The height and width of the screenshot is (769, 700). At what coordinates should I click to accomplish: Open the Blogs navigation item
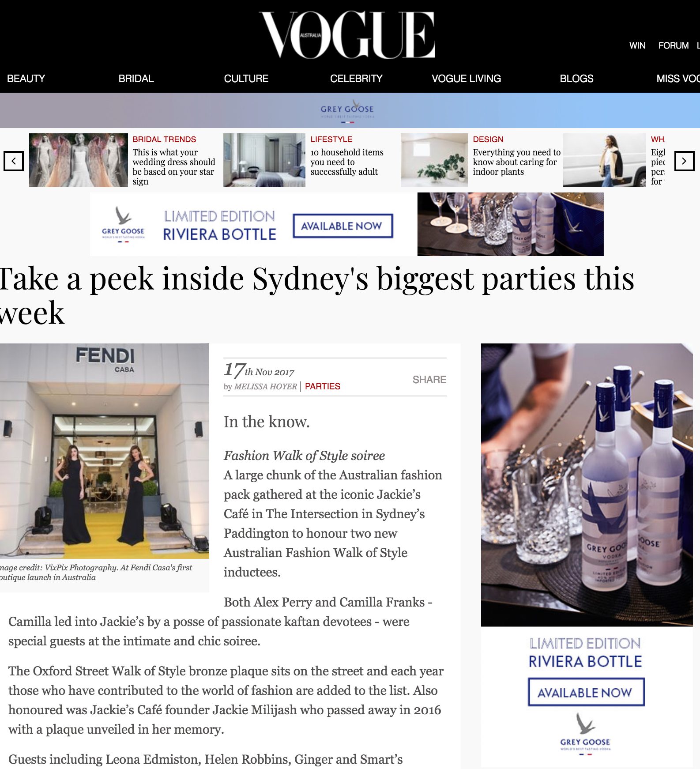576,79
